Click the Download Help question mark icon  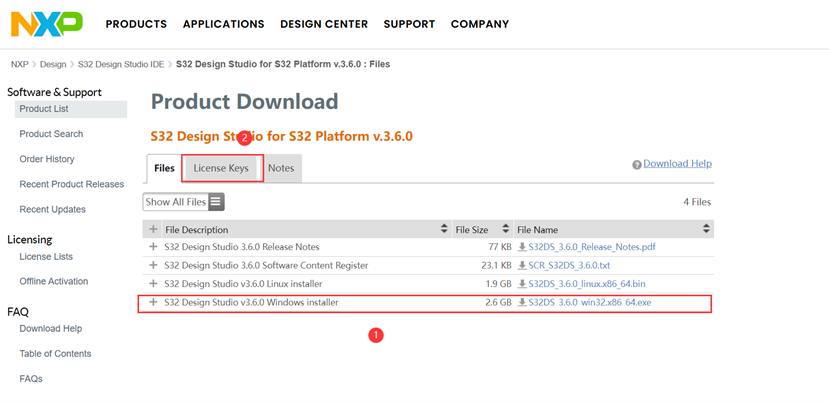(x=636, y=164)
